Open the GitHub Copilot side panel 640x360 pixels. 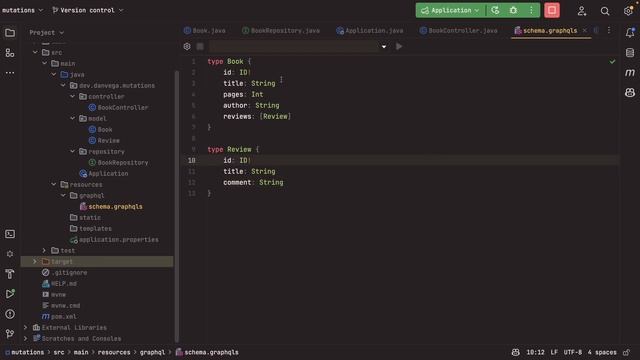[630, 93]
